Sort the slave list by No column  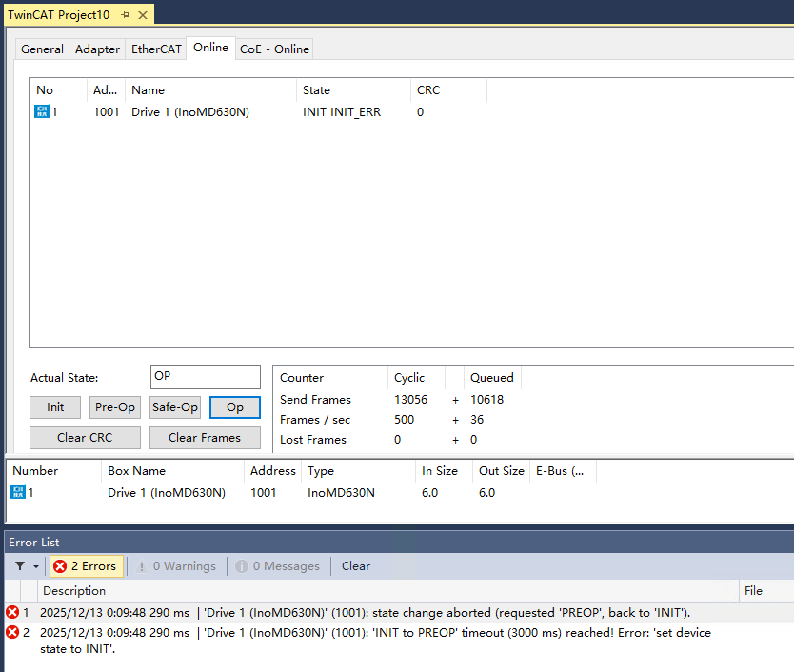pyautogui.click(x=58, y=90)
